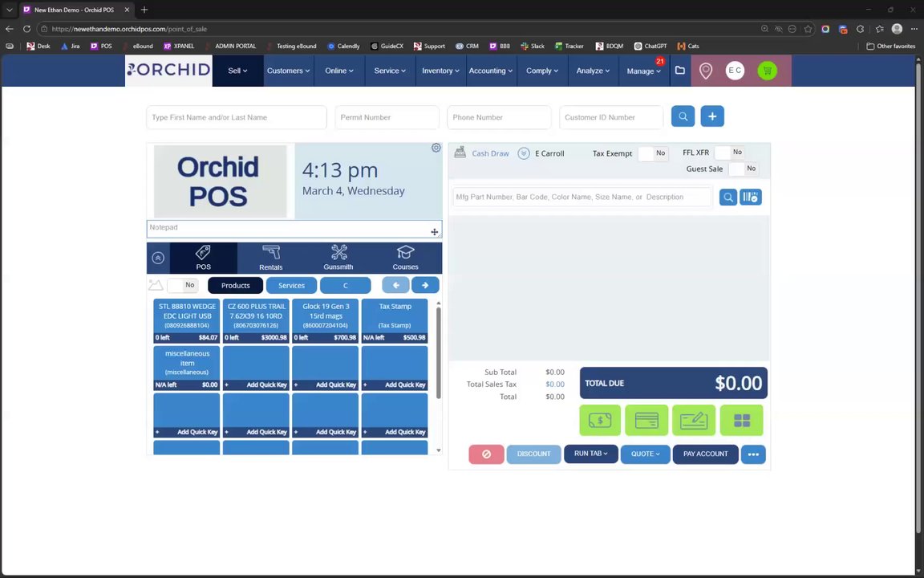Click the Phone Number field
This screenshot has height=578, width=924.
click(x=499, y=117)
